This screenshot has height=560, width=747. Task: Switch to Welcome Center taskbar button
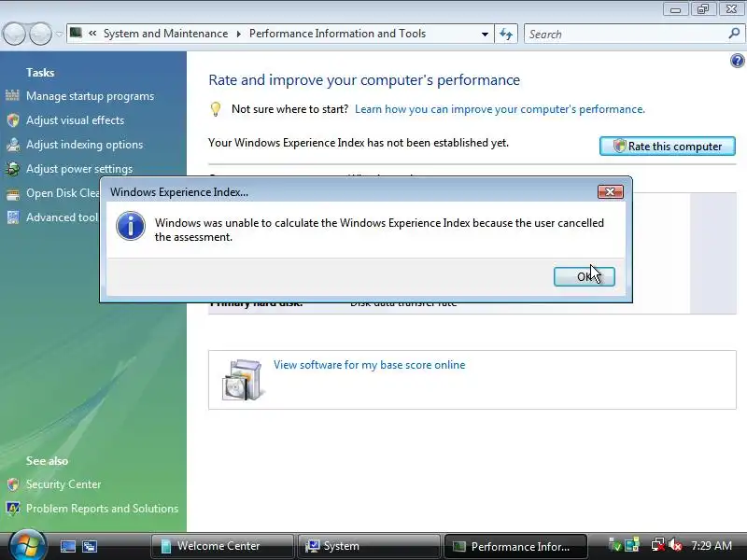pyautogui.click(x=222, y=546)
